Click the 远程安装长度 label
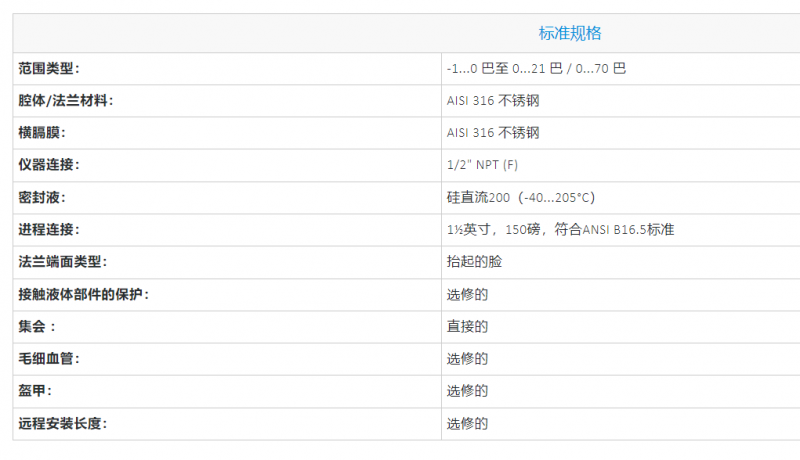800x460 pixels. click(x=62, y=423)
